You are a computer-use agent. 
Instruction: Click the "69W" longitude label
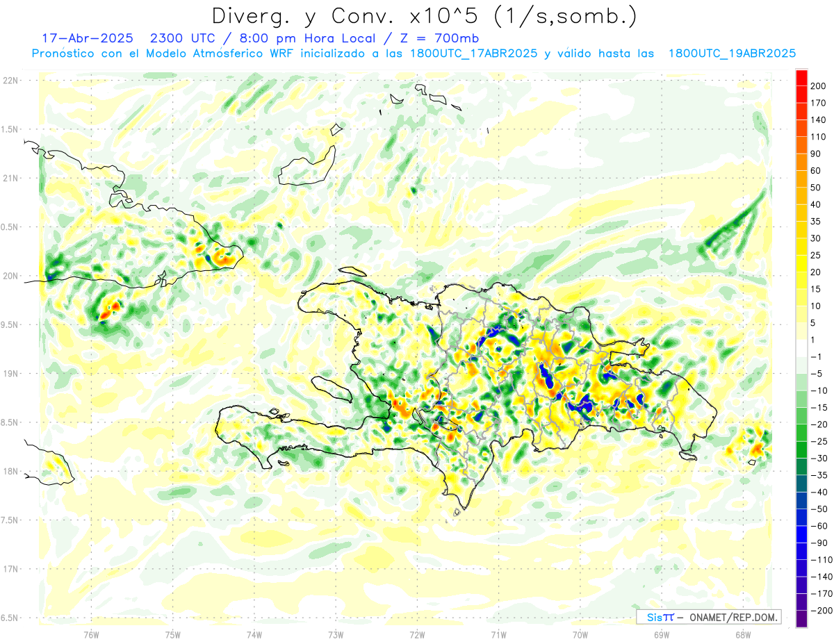point(662,634)
